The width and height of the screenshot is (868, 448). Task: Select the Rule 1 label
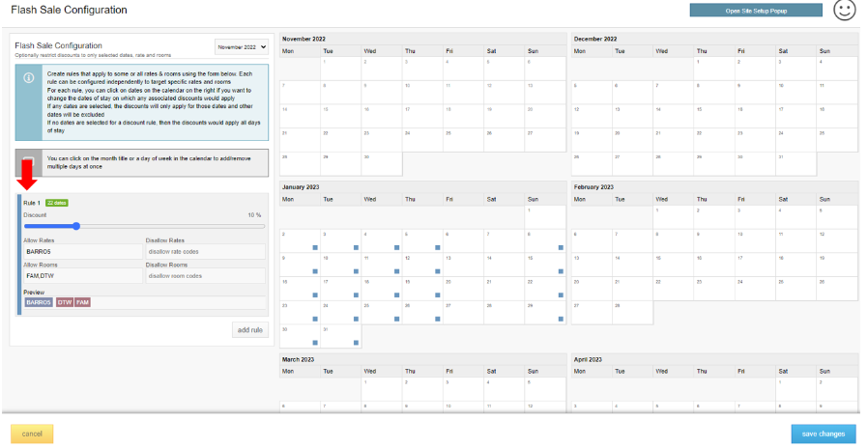click(32, 203)
